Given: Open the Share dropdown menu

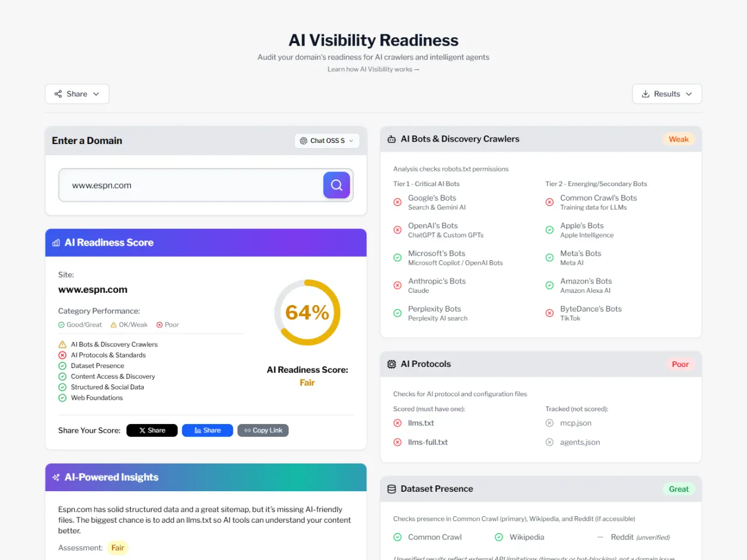Looking at the screenshot, I should point(77,94).
